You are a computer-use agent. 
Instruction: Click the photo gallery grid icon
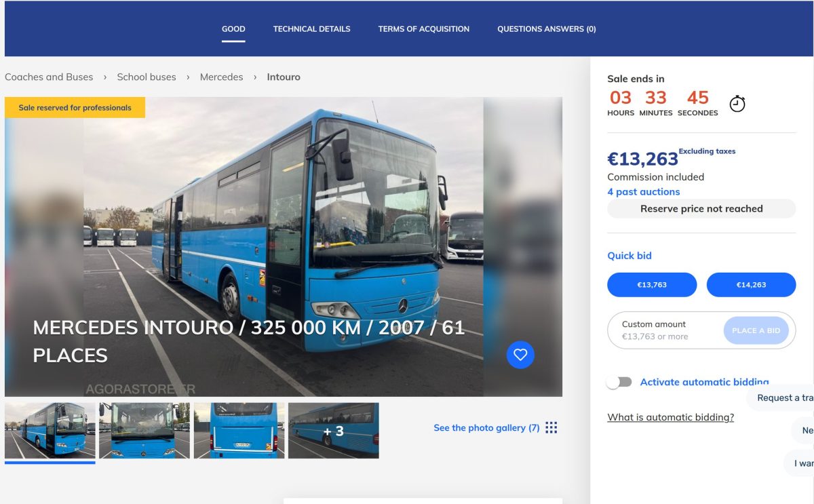(x=551, y=427)
